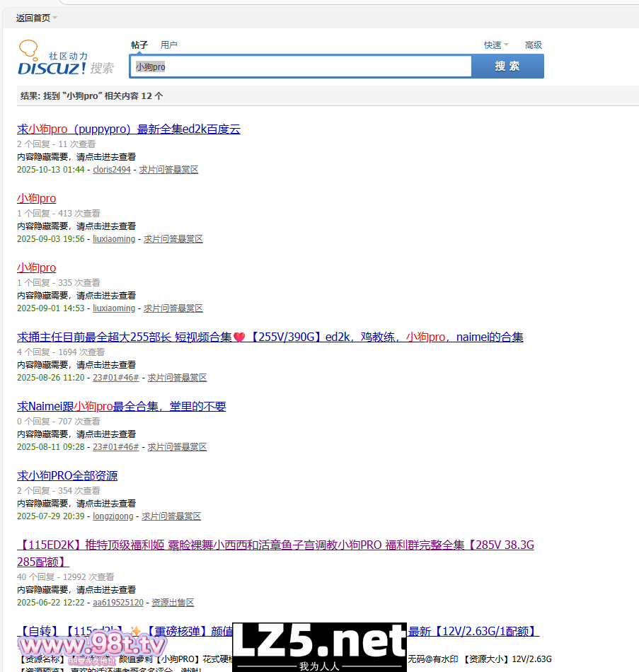639x672 pixels.
Task: Open user liuxiaoming's profile page
Action: (x=114, y=238)
